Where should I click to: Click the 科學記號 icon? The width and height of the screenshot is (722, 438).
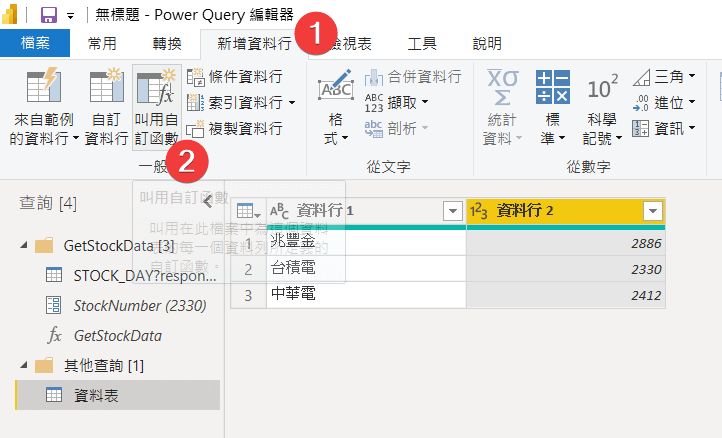pos(602,89)
